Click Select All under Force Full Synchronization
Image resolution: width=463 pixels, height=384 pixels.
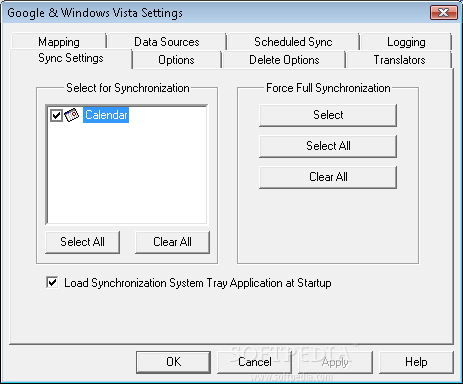[328, 146]
